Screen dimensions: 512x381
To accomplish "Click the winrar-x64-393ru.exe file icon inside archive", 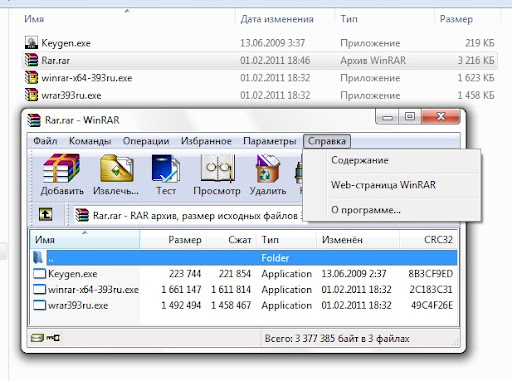I will pyautogui.click(x=39, y=289).
